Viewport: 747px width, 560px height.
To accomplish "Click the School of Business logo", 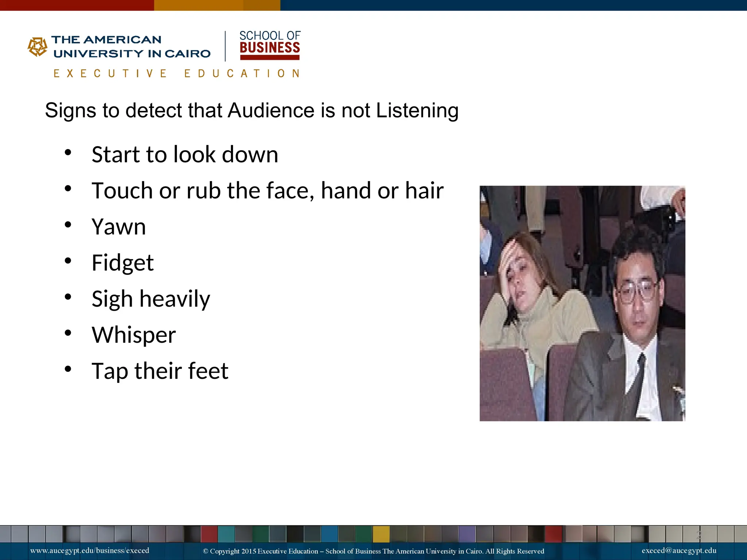I will (x=270, y=45).
